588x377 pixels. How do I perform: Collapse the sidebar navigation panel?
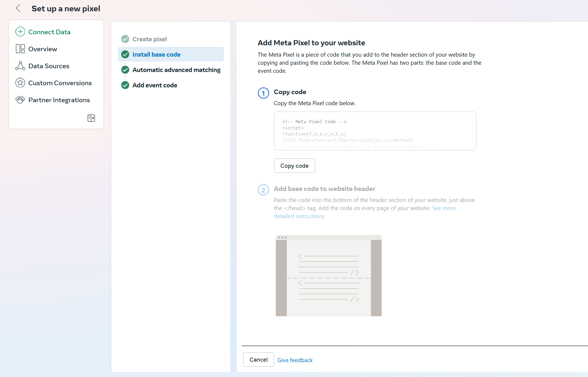91,118
